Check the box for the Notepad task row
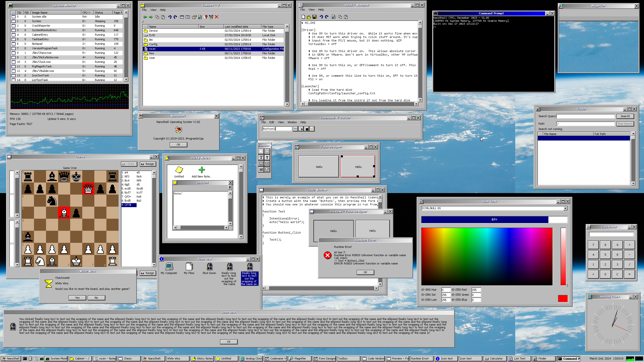The height and width of the screenshot is (362, 644). (14, 44)
